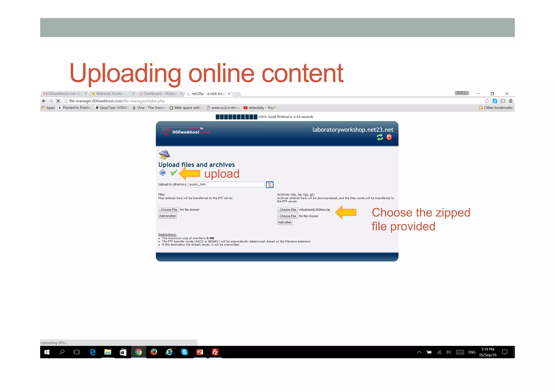Open the Other bookmarks folder
The height and width of the screenshot is (392, 555).
496,108
